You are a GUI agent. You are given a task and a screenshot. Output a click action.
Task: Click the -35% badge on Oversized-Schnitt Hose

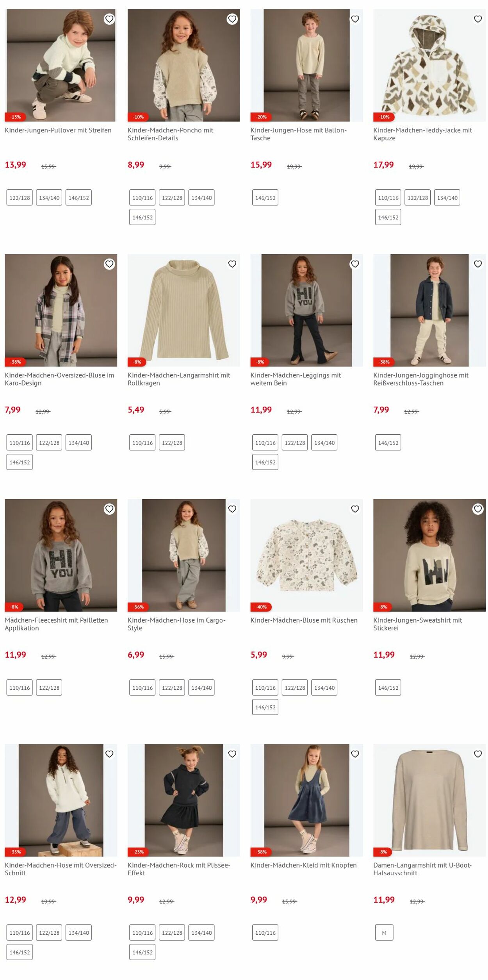pos(16,852)
